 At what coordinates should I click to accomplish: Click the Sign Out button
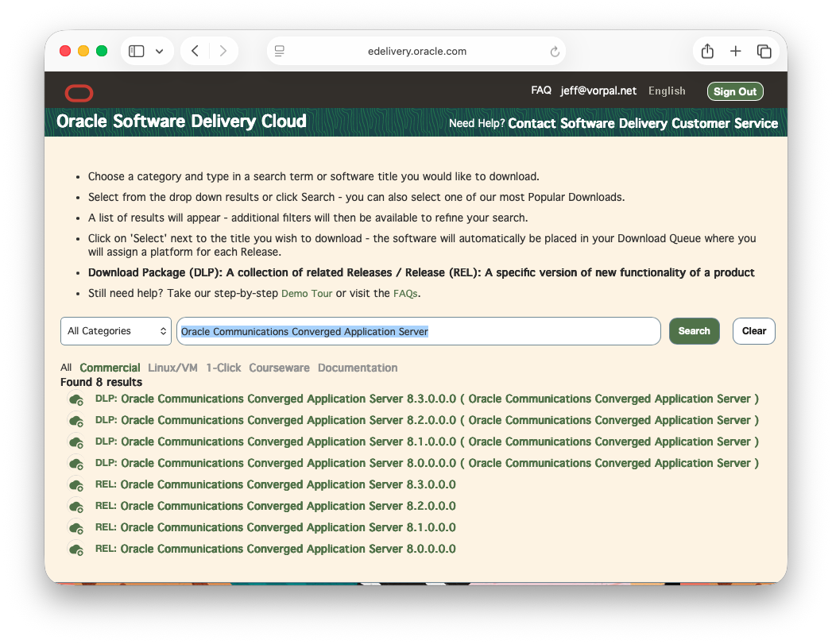[x=735, y=91]
